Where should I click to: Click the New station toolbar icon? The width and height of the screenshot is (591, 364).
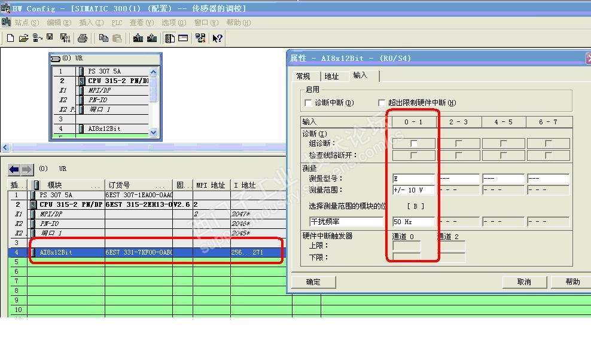pos(11,38)
